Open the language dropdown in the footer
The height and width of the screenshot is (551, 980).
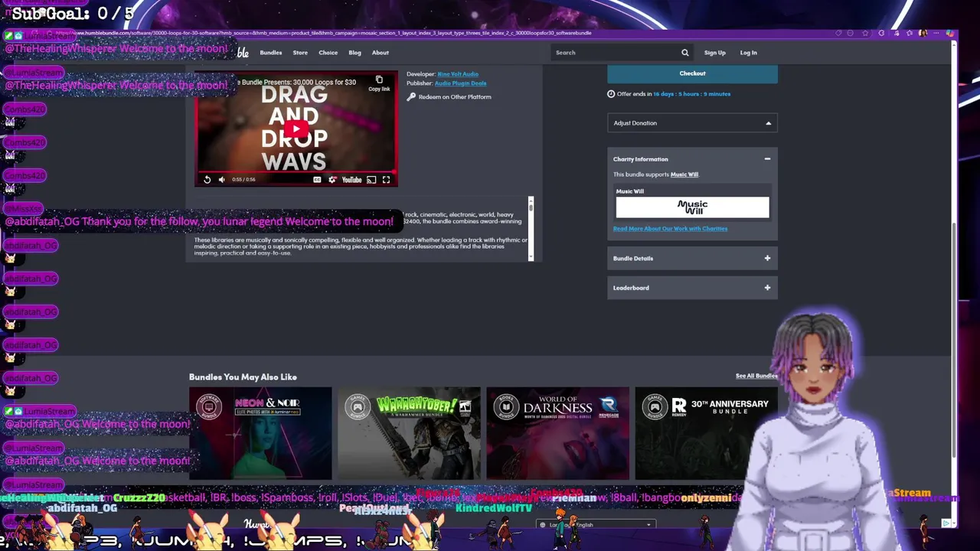(x=596, y=525)
